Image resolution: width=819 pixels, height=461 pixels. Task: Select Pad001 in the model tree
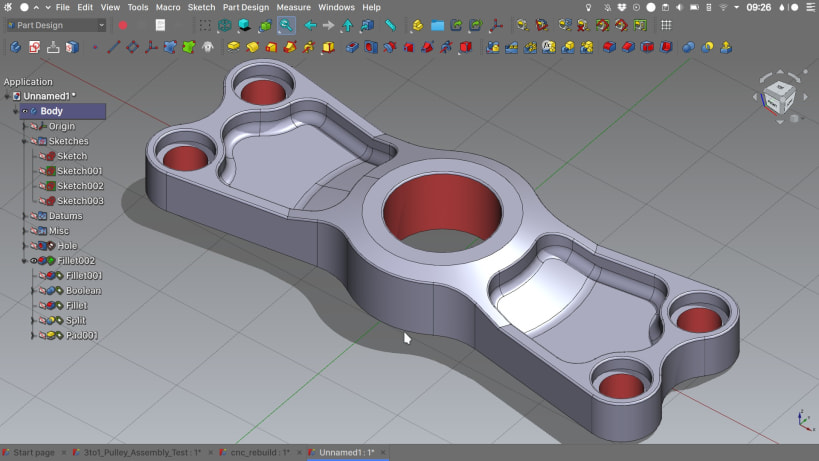(81, 336)
